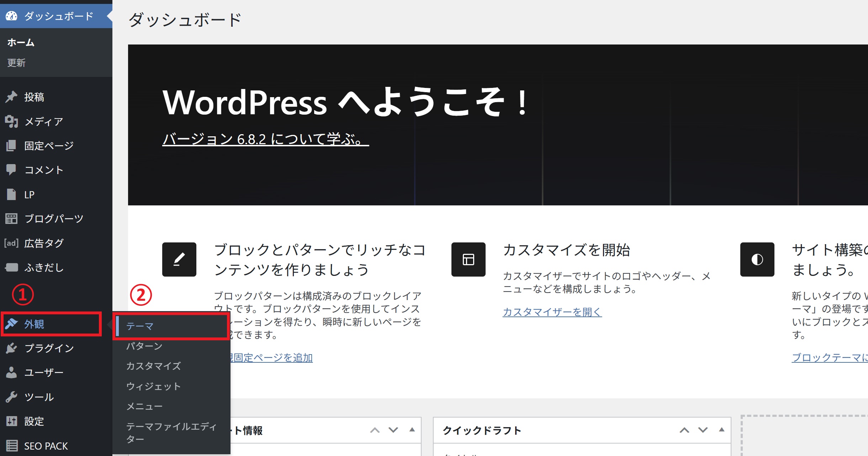Follow the バージョン 6.8.2 について学ぶ link
Screen dimensions: 868x456
(265, 139)
